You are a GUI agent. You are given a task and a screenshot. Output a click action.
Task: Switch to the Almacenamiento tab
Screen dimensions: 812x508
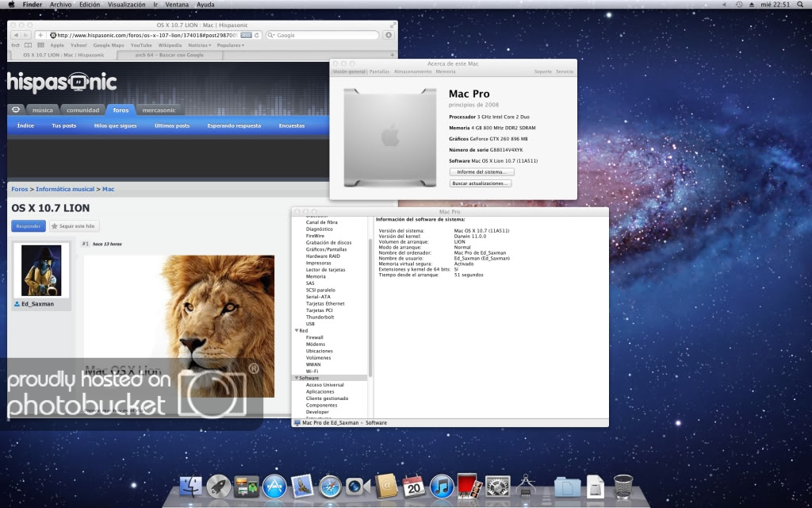coord(412,71)
